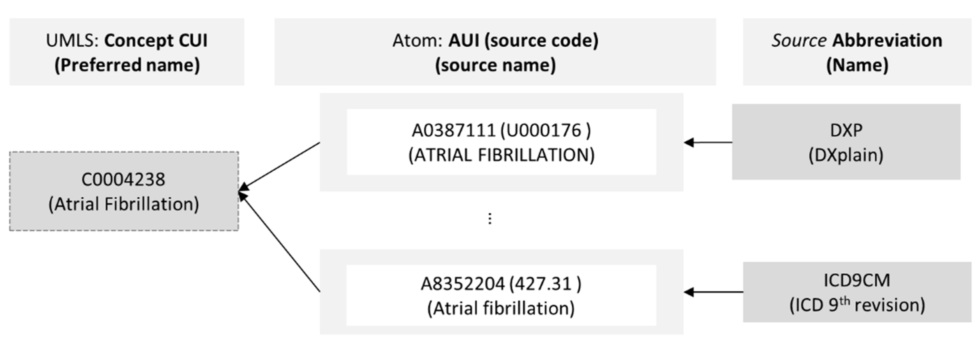Select the Atom AUI source code header
The height and width of the screenshot is (342, 980).
point(495,52)
